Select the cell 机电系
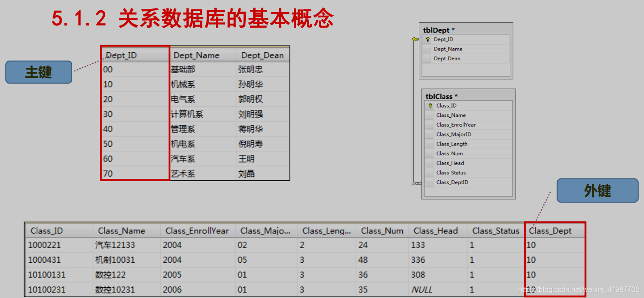 203,144
